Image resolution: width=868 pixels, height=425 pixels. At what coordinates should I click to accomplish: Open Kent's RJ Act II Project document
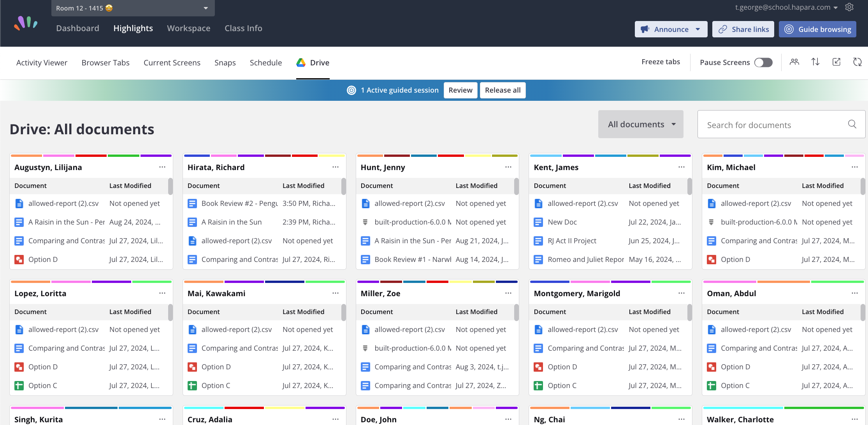pyautogui.click(x=572, y=241)
